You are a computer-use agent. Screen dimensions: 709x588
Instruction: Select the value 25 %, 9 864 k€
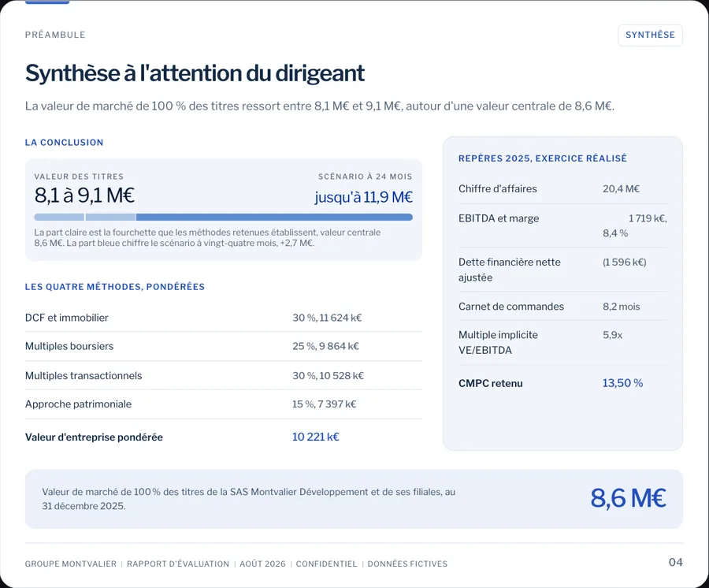click(x=325, y=346)
